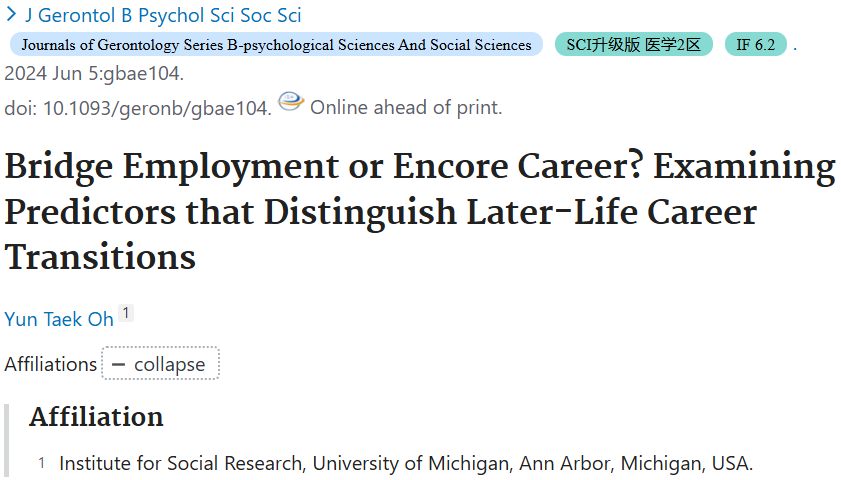The width and height of the screenshot is (841, 480).
Task: Select the SCI升级版 医学2区 badge
Action: (x=633, y=45)
